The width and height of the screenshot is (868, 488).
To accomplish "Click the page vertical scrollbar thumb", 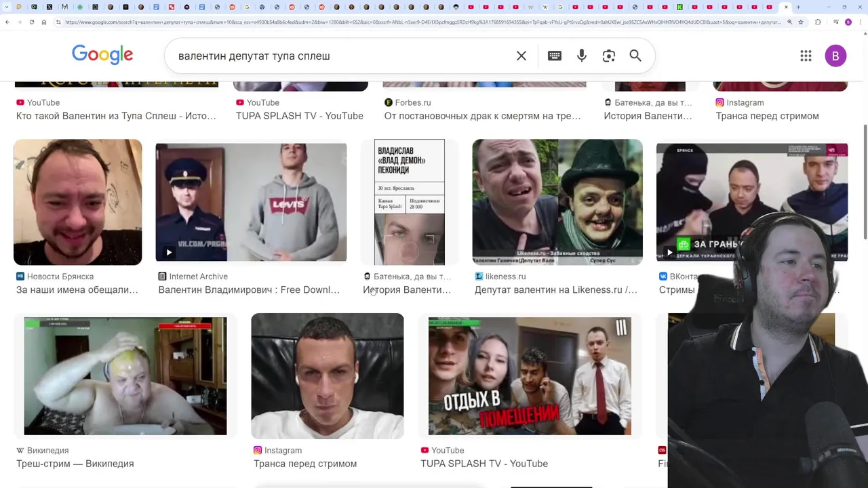I will pos(865,182).
